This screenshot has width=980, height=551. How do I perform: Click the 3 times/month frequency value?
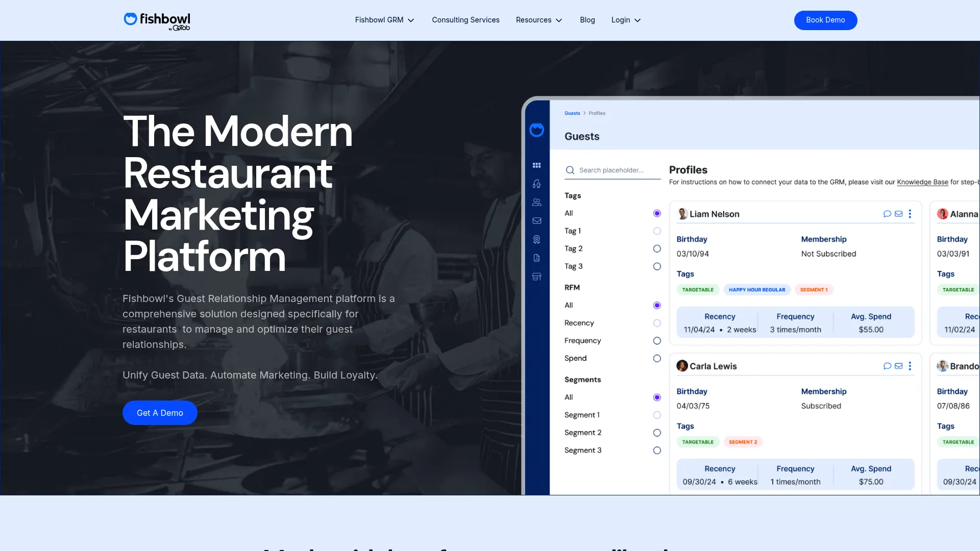tap(795, 330)
